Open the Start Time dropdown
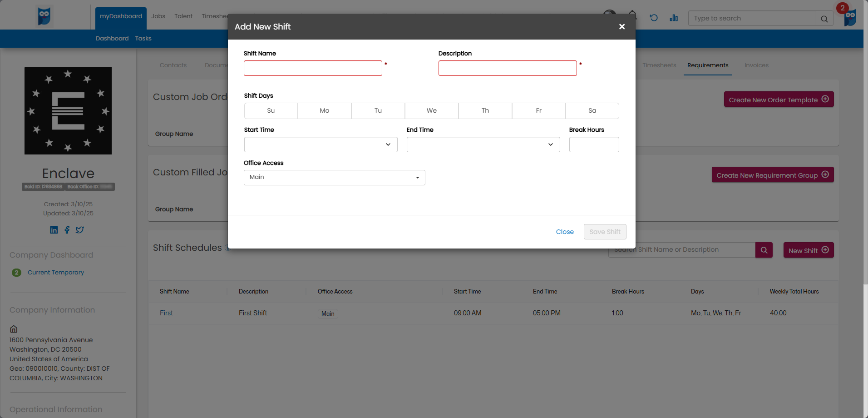Screen dimensions: 868x418 click(x=321, y=144)
